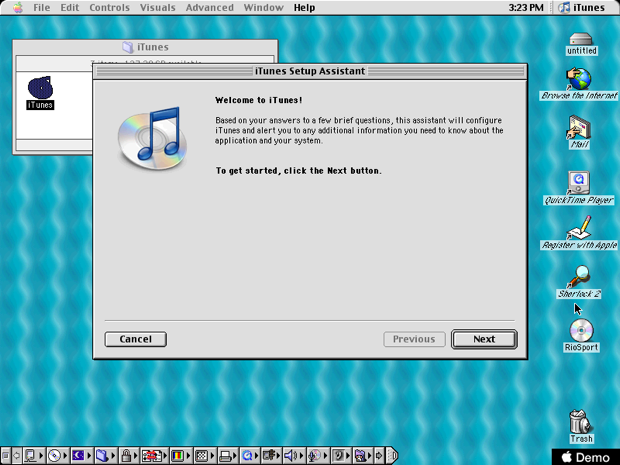Open the Window menu

point(263,8)
